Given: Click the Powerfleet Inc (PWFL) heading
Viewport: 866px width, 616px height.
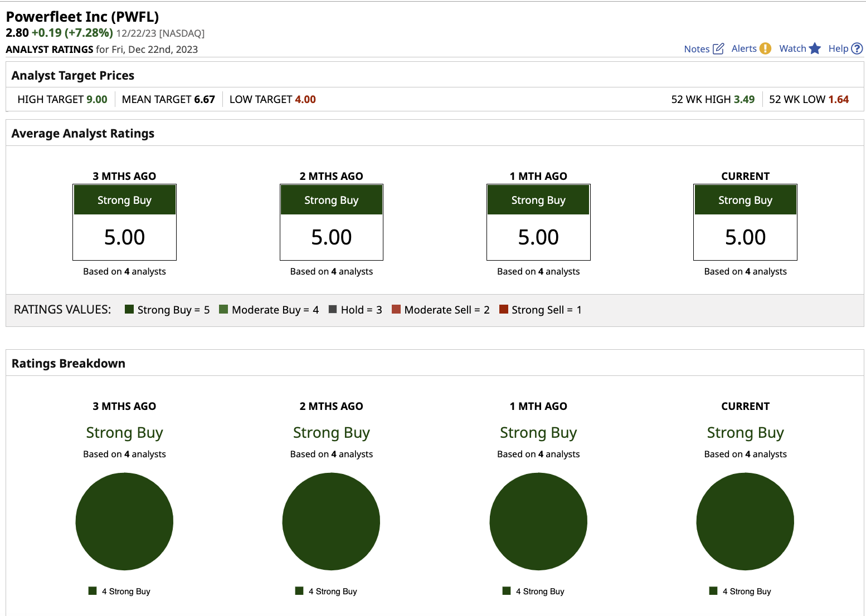Looking at the screenshot, I should coord(82,17).
